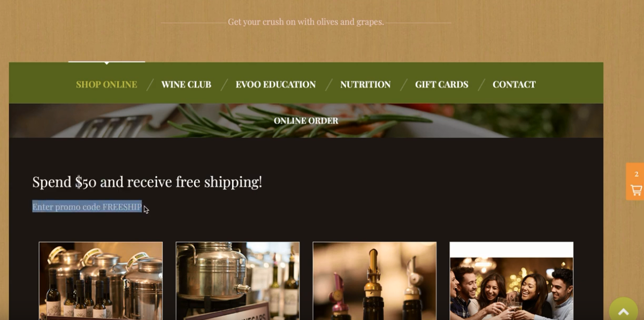Open the Gift Cards page
Screen dimensions: 644x320
(x=441, y=85)
